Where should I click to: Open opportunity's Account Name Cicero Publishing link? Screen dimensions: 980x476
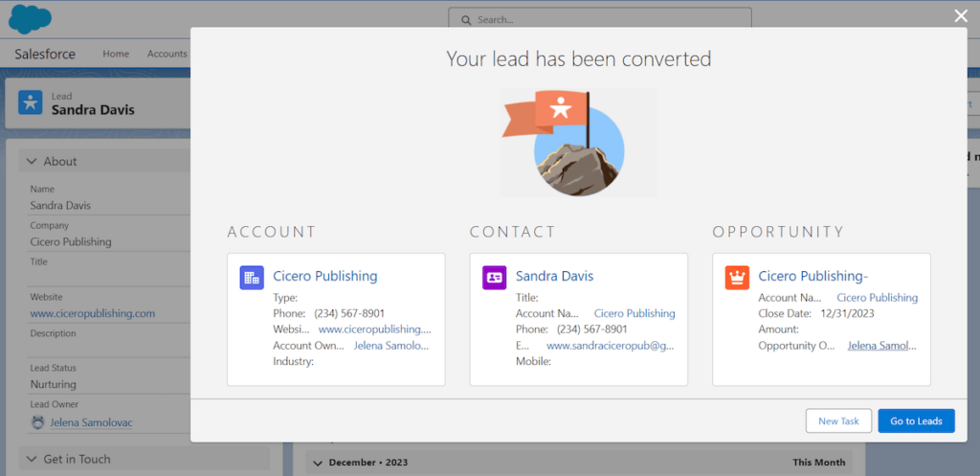(878, 298)
